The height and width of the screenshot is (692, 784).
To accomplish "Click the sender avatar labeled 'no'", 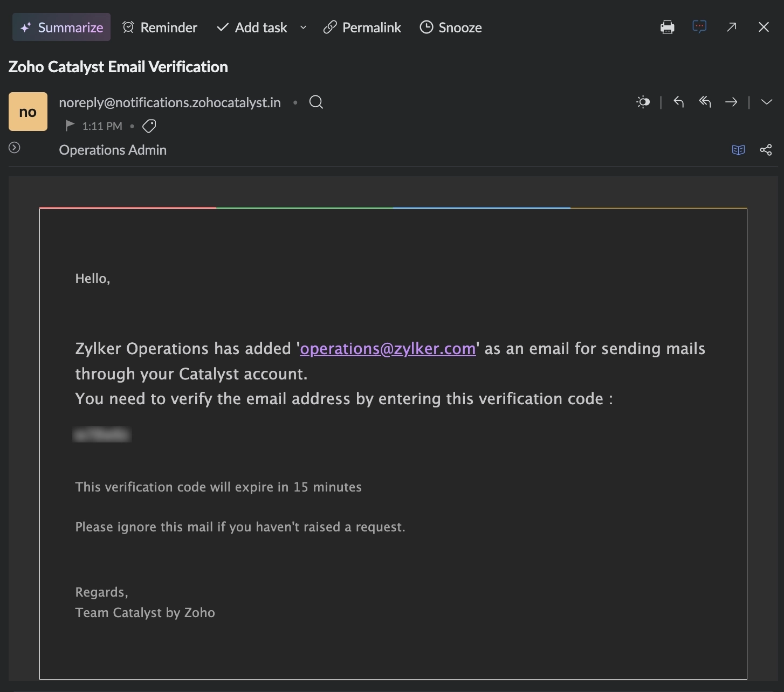I will click(28, 112).
